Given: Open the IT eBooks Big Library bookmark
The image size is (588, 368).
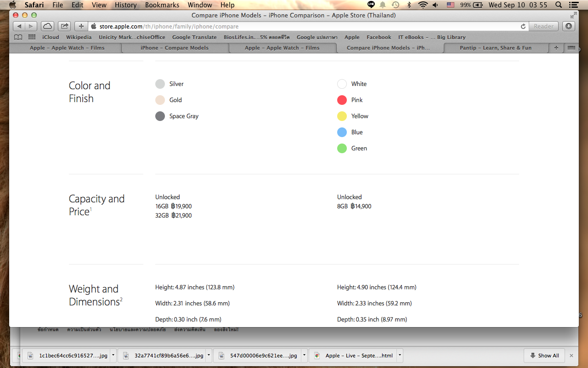Looking at the screenshot, I should pos(432,37).
